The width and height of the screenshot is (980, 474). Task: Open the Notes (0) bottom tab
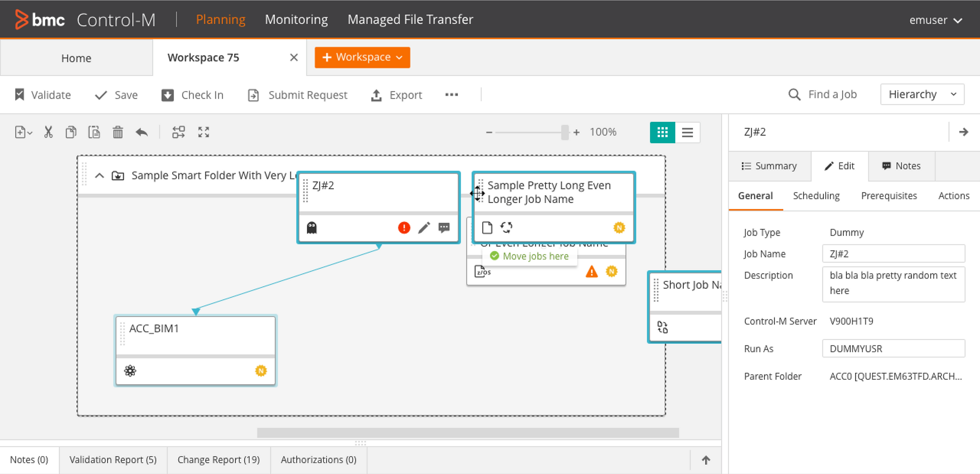pyautogui.click(x=29, y=460)
